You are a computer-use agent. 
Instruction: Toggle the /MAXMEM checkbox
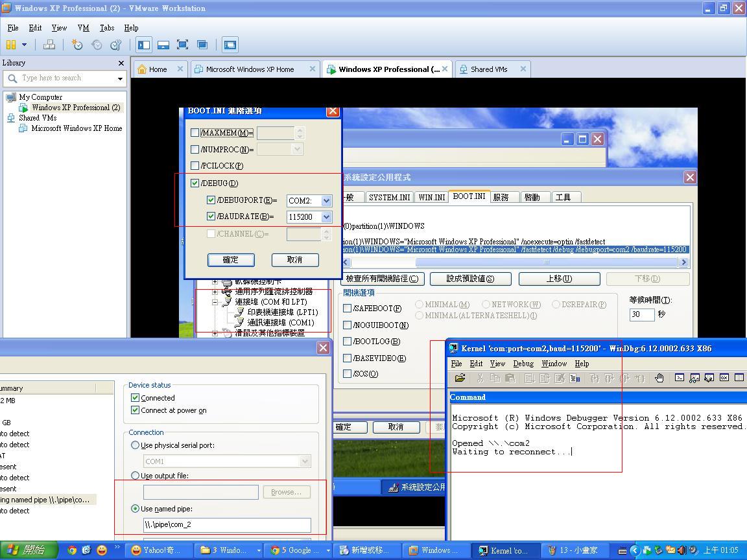tap(195, 132)
